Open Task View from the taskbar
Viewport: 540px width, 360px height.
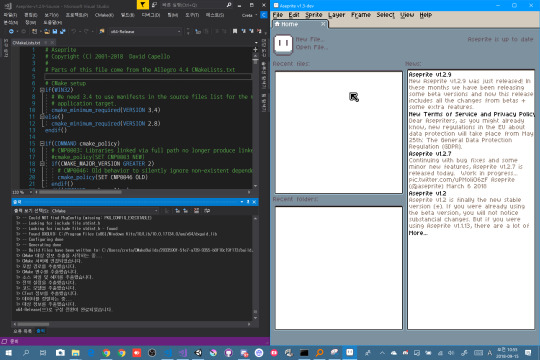43,353
